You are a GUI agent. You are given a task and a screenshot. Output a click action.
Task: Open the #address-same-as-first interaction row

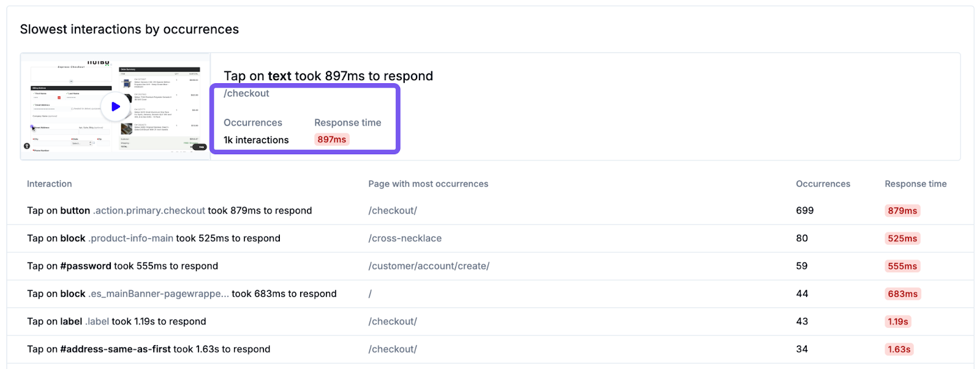148,349
